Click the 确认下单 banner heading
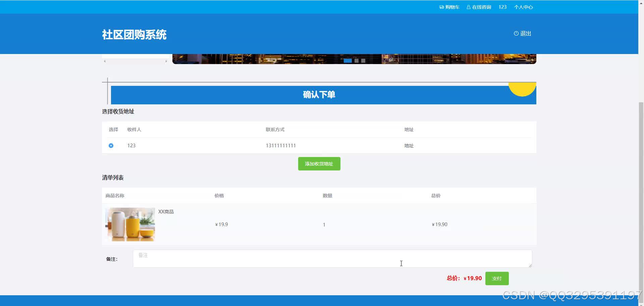 pyautogui.click(x=319, y=95)
